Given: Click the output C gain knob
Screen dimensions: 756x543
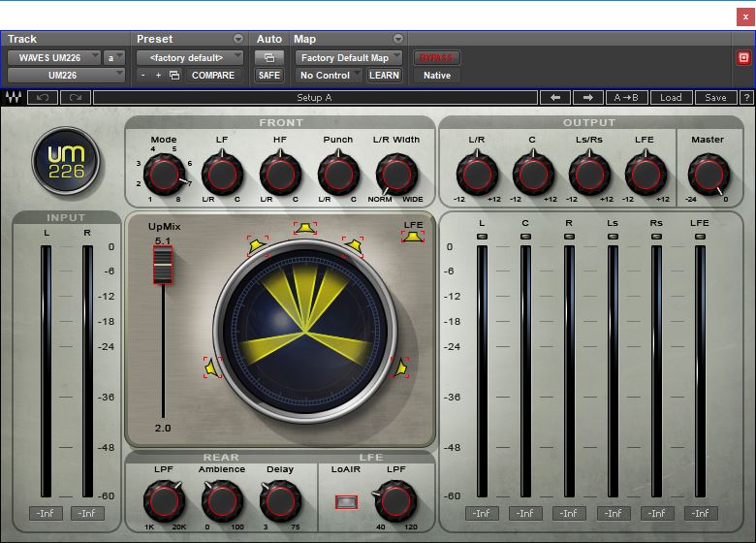Looking at the screenshot, I should [x=533, y=175].
